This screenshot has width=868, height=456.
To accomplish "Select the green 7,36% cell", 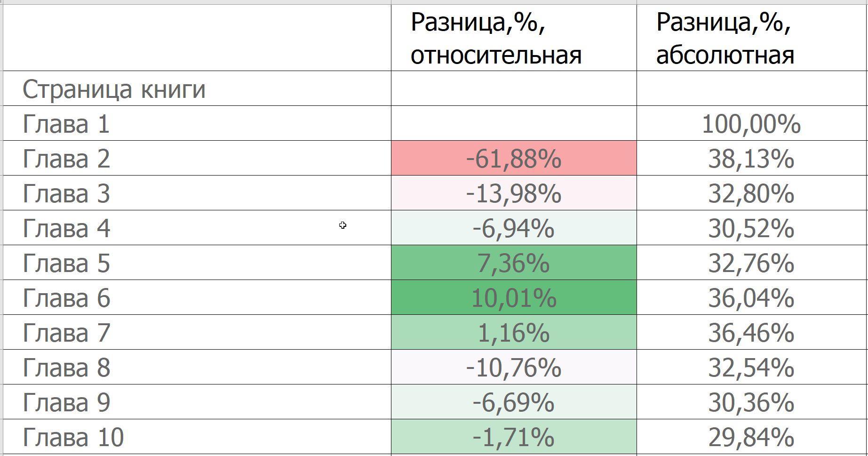I will (x=513, y=263).
